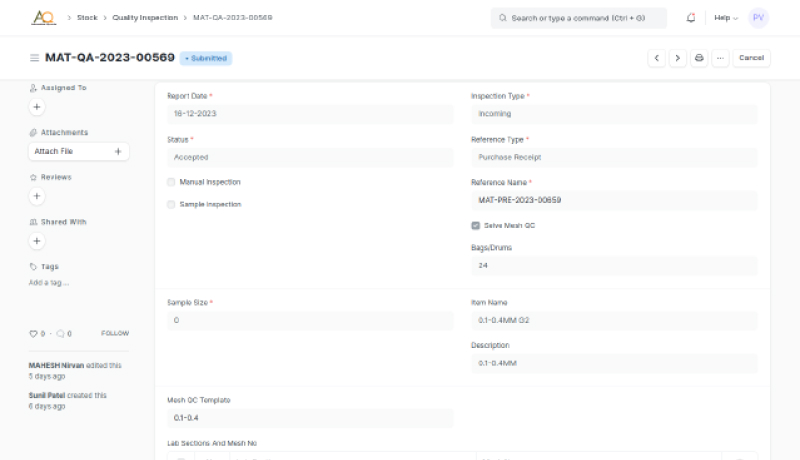Screen dimensions: 800x460
Task: Open the three-dots more options menu
Action: tap(720, 58)
